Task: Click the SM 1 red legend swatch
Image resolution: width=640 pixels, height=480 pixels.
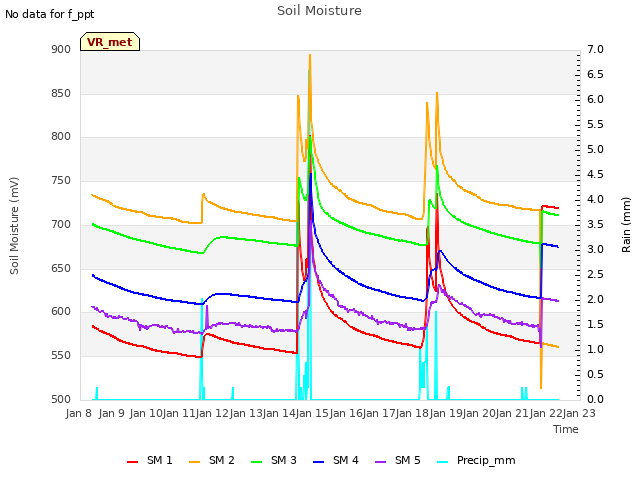Action: (133, 462)
